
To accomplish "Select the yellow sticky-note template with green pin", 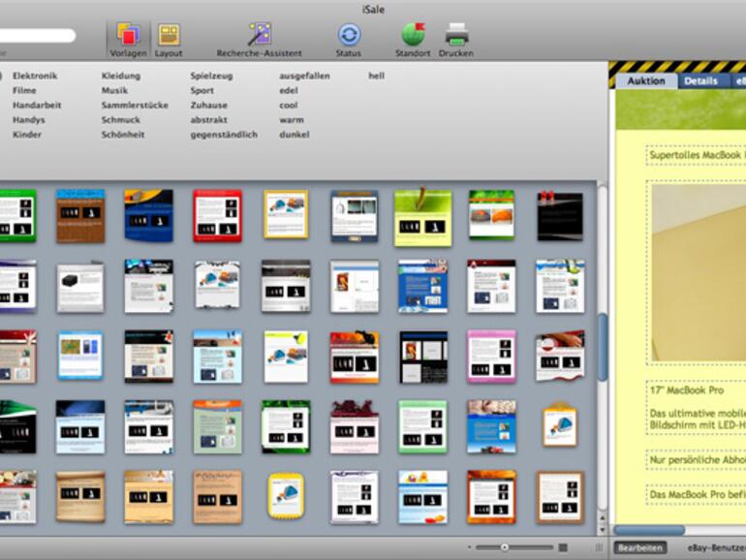I will click(422, 216).
